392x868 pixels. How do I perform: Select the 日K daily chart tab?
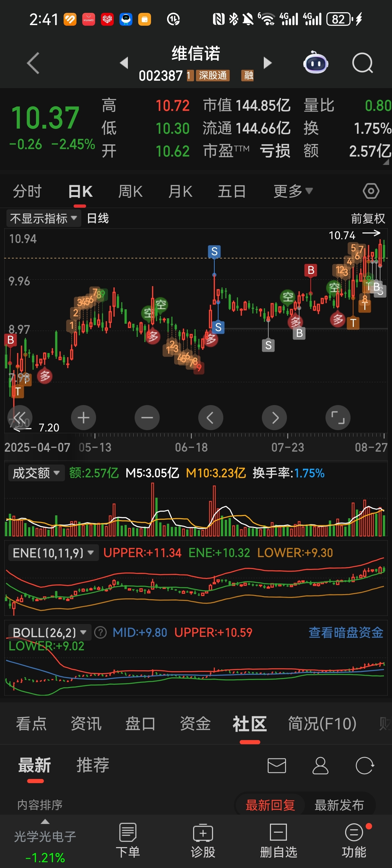pyautogui.click(x=80, y=191)
